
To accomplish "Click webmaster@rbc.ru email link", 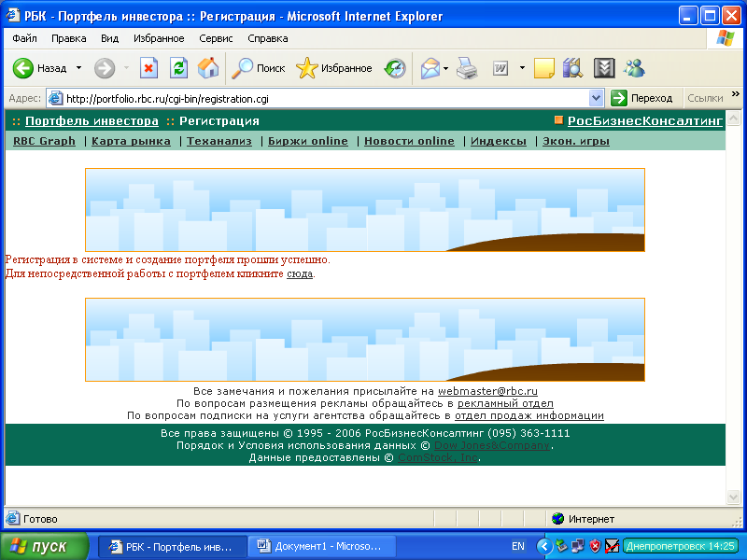I will click(487, 391).
